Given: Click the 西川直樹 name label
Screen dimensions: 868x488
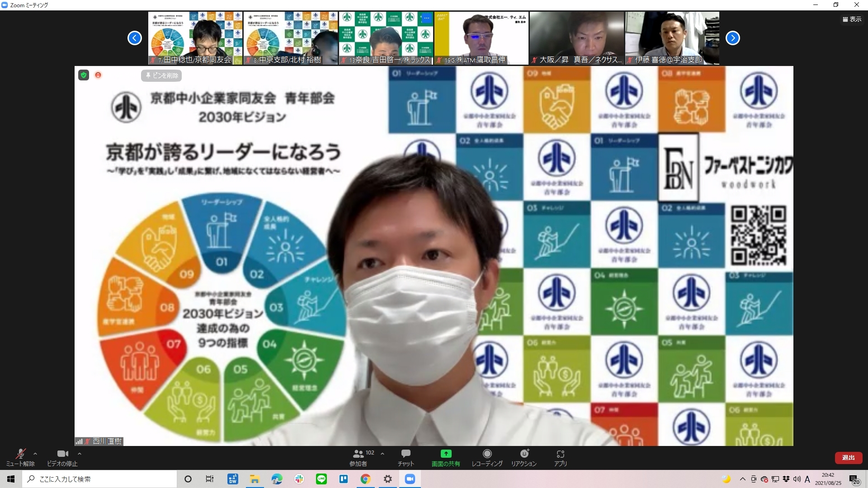Looking at the screenshot, I should point(107,441).
